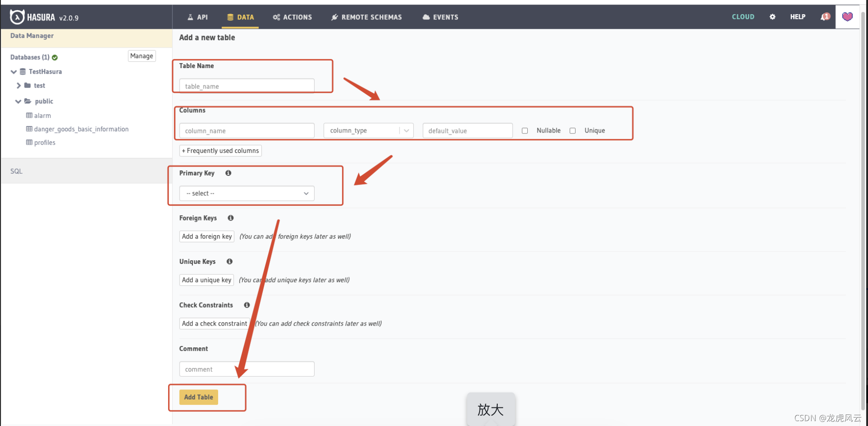Open the EVENTS tab
Image resolution: width=868 pixels, height=426 pixels.
(x=440, y=17)
